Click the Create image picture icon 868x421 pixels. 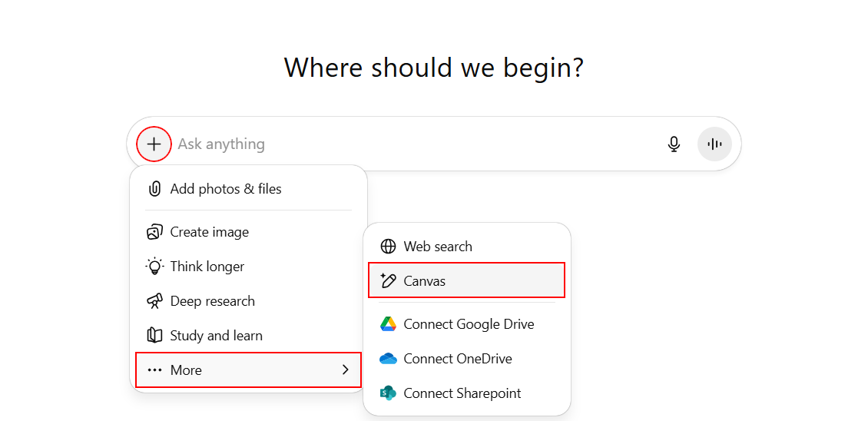tap(154, 232)
